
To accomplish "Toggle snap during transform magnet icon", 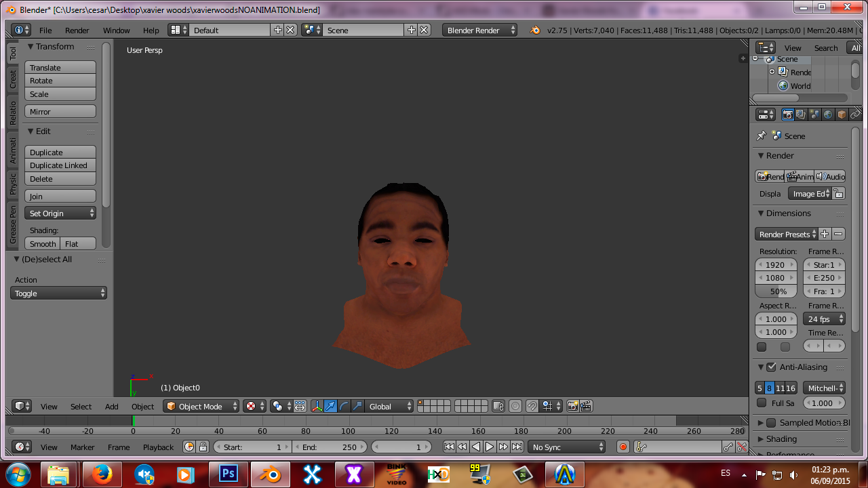I will coord(532,406).
